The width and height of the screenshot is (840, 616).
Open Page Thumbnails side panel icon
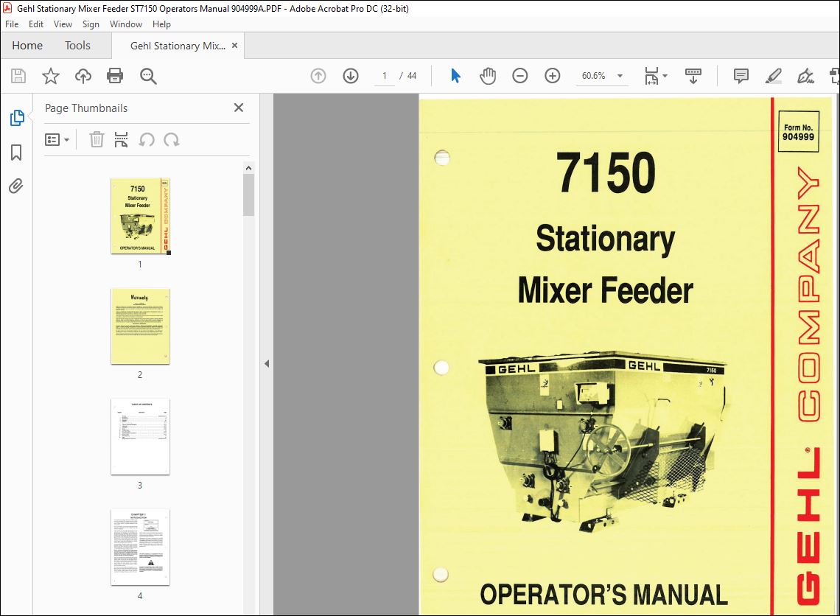[x=17, y=118]
